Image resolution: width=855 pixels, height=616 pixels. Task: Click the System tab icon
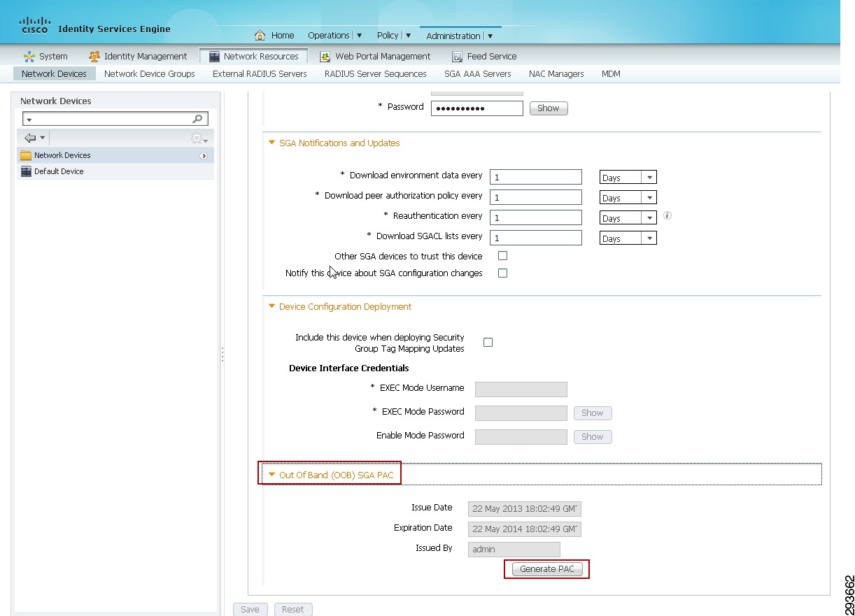click(29, 57)
